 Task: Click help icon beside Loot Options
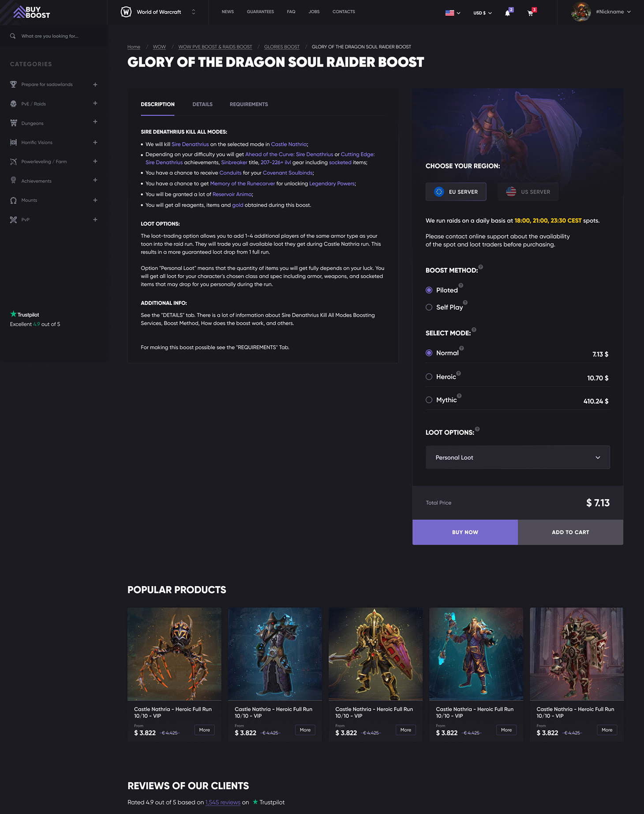(477, 429)
